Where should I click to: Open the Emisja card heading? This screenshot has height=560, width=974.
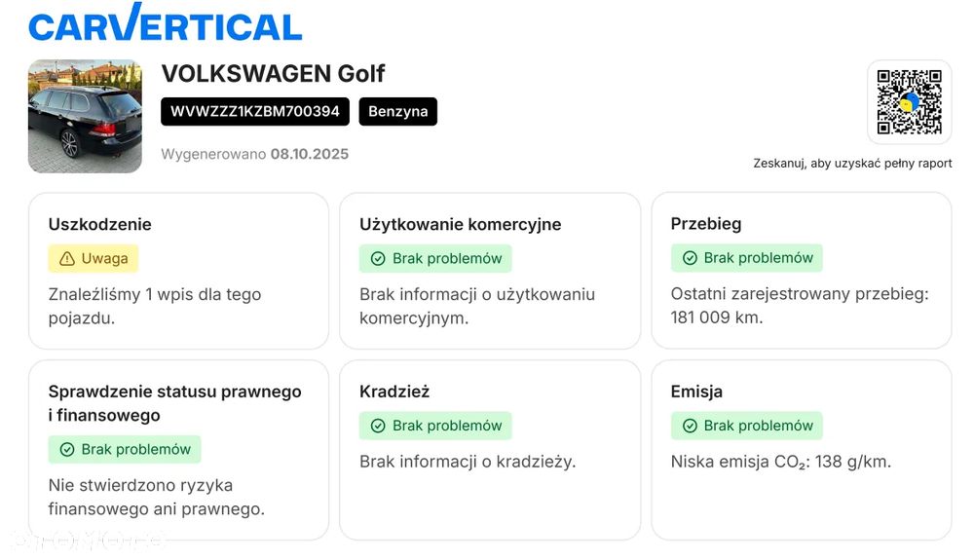(696, 392)
